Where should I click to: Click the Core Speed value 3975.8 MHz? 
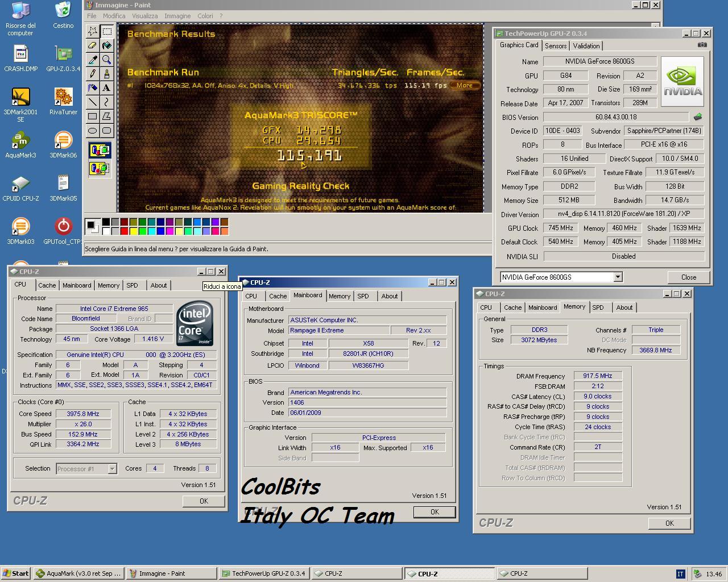[x=83, y=414]
